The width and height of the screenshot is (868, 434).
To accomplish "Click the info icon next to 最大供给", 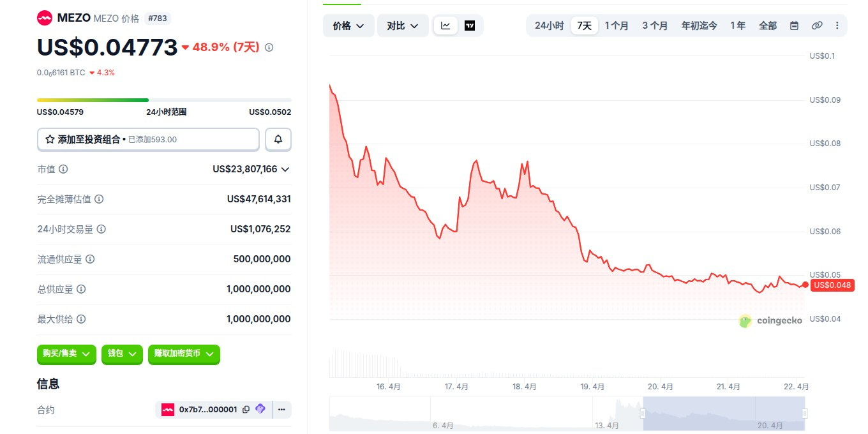I will pyautogui.click(x=81, y=319).
